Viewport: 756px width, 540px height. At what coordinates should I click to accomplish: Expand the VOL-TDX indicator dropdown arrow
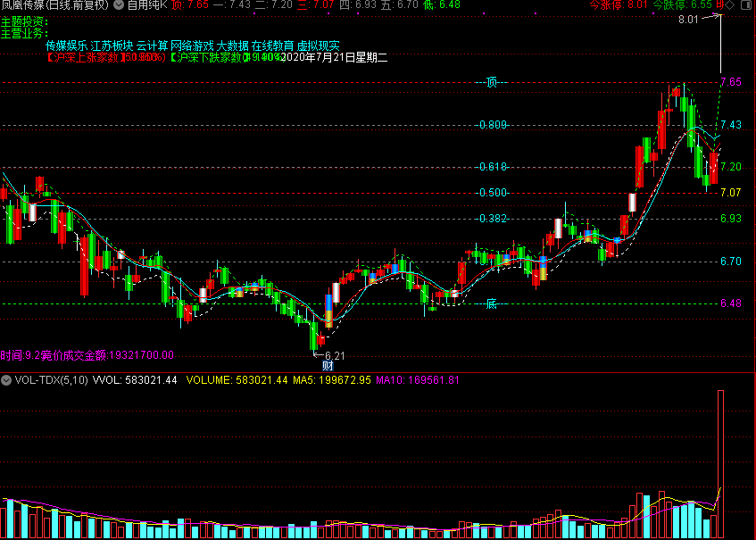[x=6, y=380]
